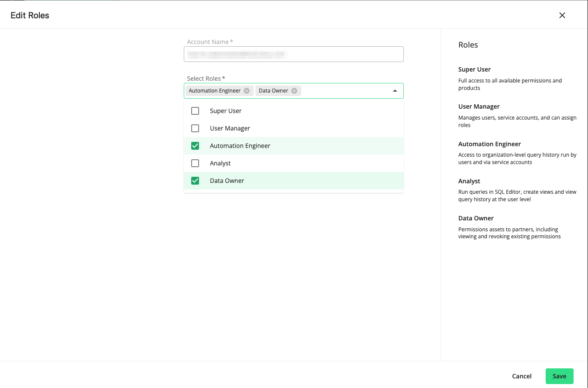
Task: Select the Data Owner option label
Action: [x=227, y=181]
